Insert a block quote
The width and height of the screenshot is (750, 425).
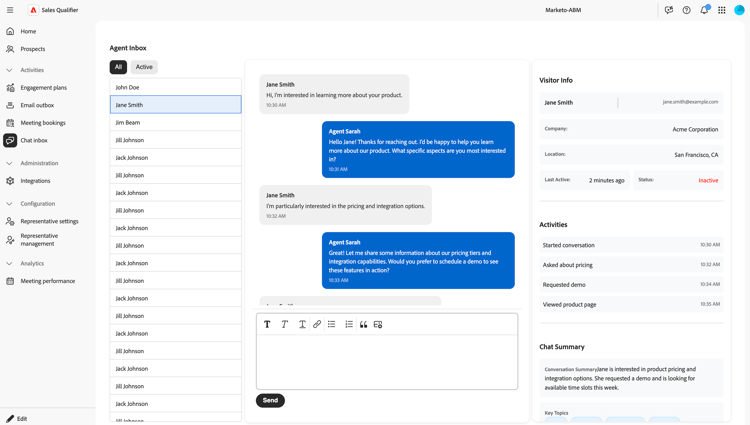tap(364, 325)
